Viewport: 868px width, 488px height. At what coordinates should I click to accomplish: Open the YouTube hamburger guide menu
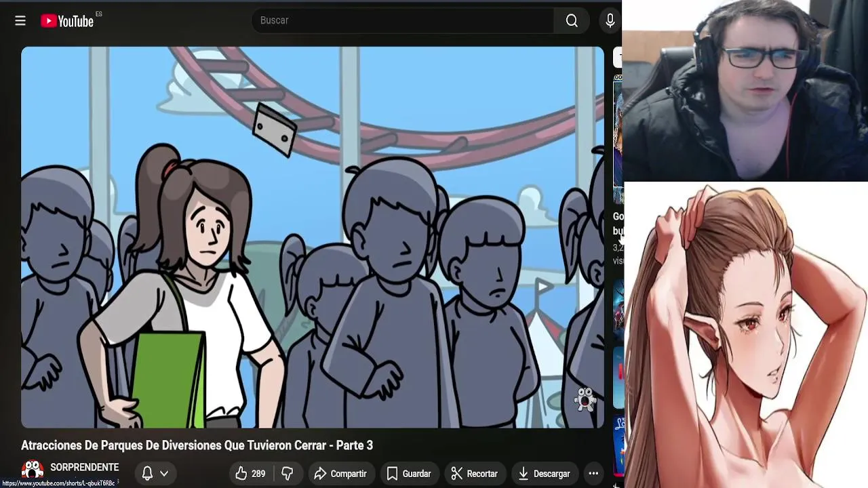pos(20,21)
